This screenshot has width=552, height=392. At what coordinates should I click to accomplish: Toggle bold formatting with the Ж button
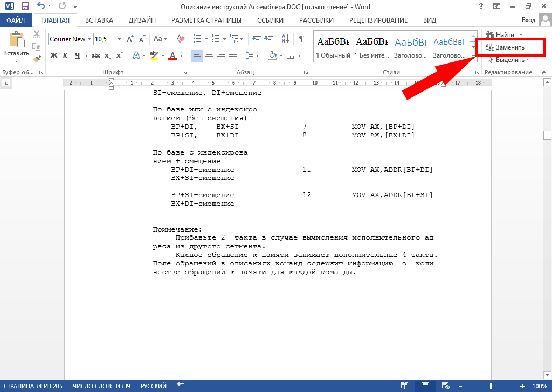point(53,55)
